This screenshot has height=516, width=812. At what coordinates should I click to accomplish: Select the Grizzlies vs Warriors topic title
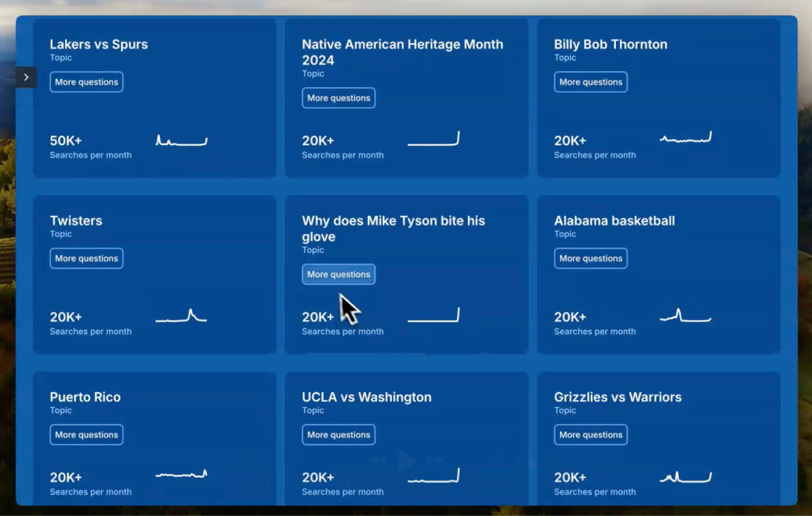click(618, 397)
